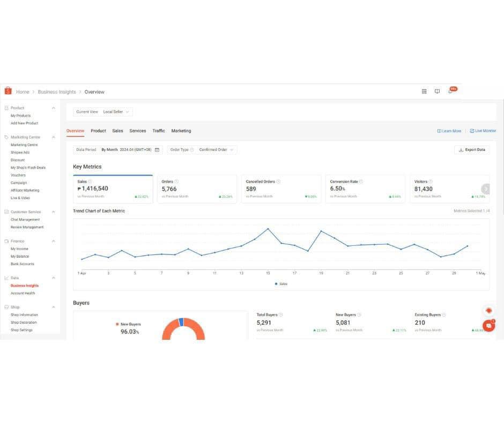Select the Orders key metric card
Image resolution: width=504 pixels, height=423 pixels.
coord(197,189)
